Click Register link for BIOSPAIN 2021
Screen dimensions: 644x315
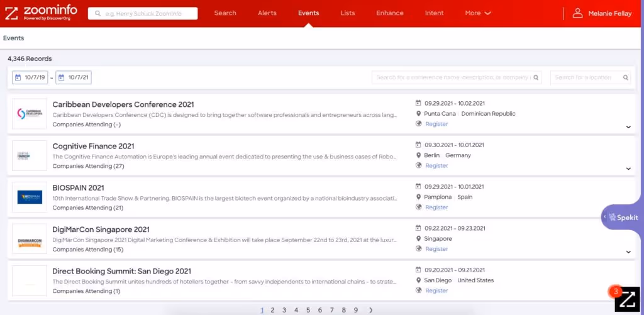pyautogui.click(x=436, y=207)
